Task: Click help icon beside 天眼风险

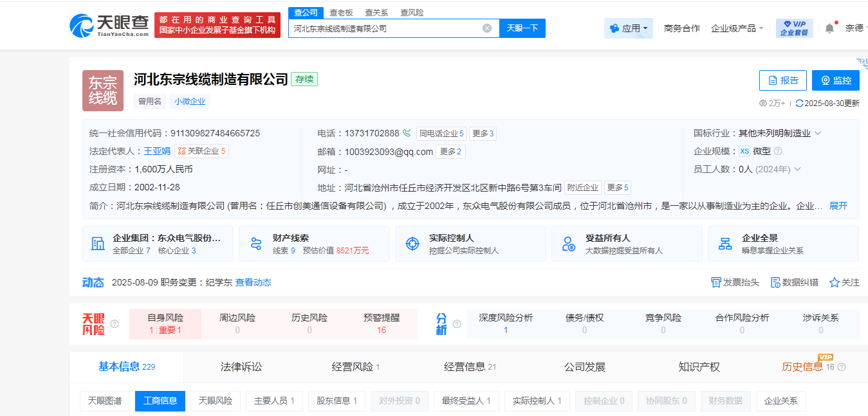Action: point(115,324)
